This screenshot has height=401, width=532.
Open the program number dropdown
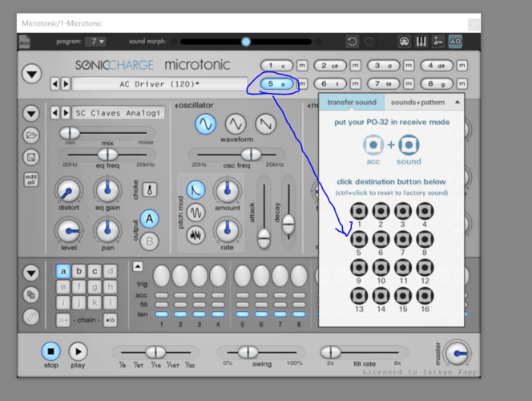95,42
